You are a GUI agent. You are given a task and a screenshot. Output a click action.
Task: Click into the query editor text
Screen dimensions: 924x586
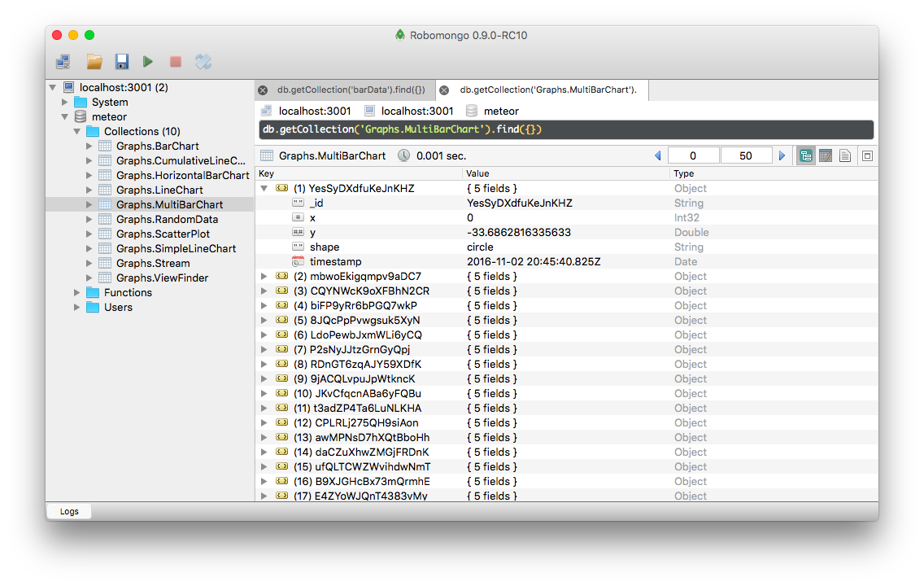click(566, 129)
